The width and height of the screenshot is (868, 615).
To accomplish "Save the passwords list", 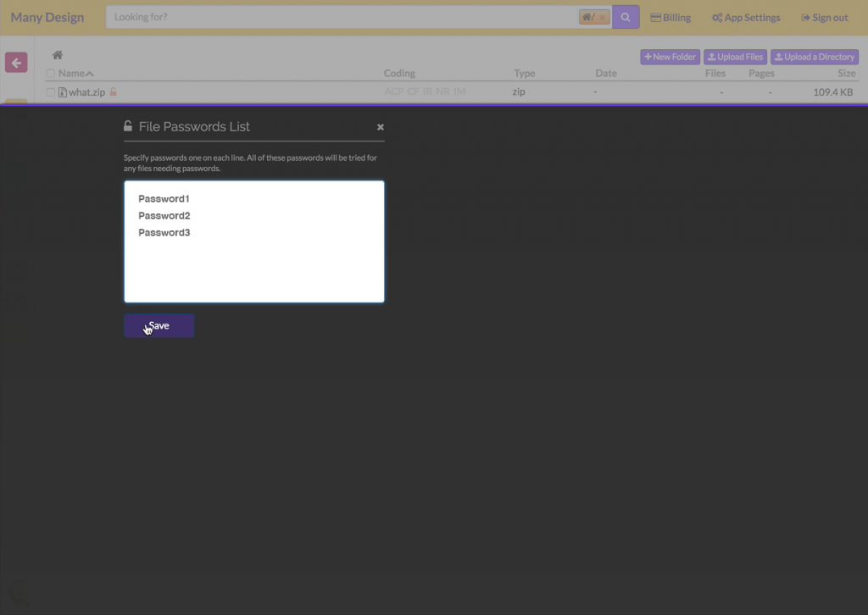I will coord(159,326).
